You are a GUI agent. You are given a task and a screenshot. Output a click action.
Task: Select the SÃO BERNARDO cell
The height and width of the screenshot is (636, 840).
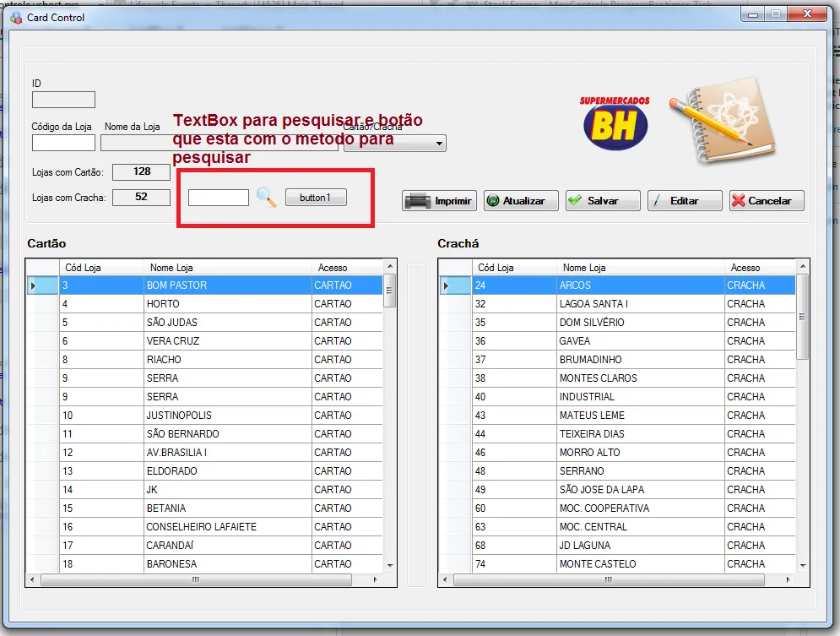tap(228, 434)
